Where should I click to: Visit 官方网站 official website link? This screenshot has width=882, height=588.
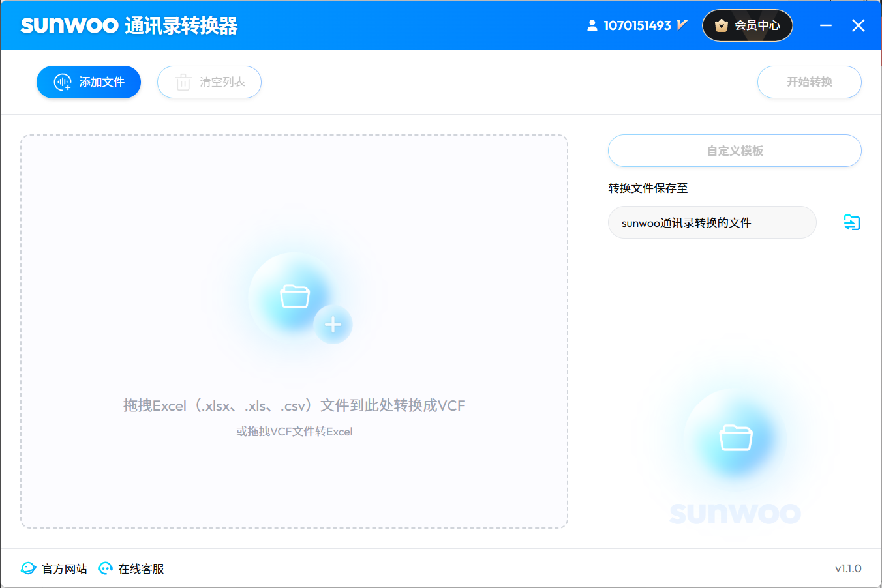pos(54,568)
